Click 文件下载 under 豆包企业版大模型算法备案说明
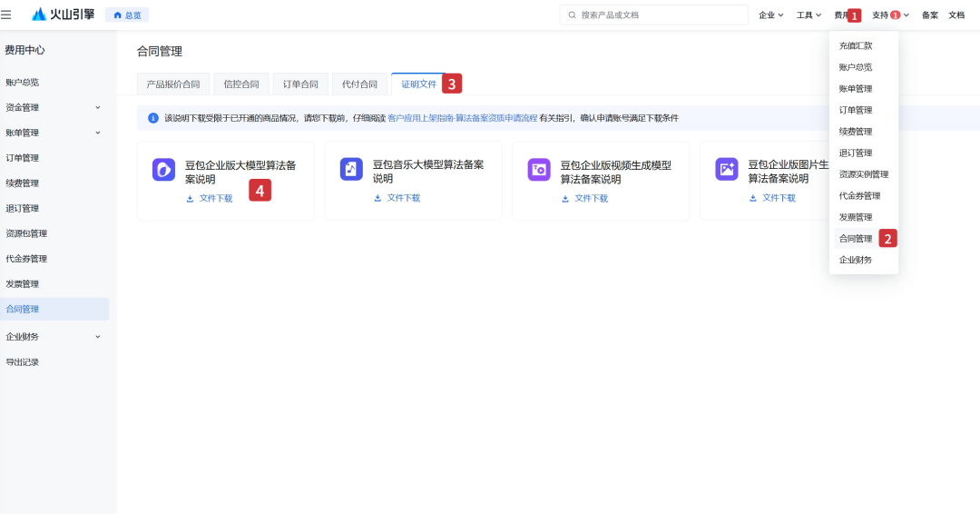 (x=210, y=198)
